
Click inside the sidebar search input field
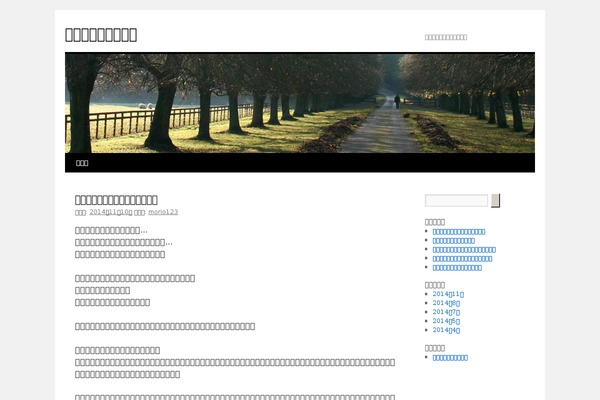(457, 201)
